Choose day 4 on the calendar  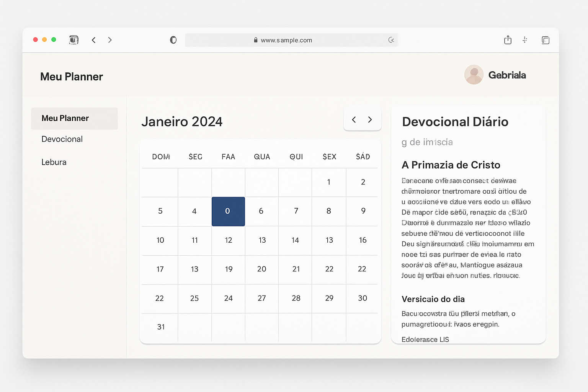pyautogui.click(x=194, y=211)
